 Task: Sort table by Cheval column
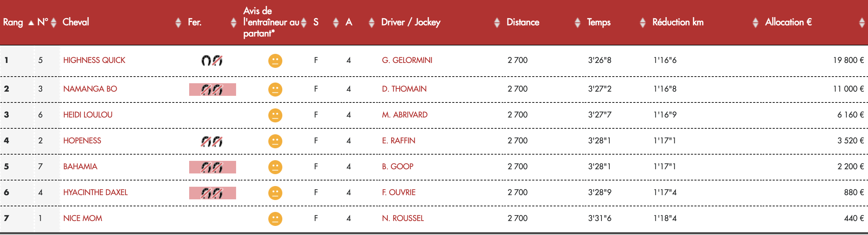[76, 22]
